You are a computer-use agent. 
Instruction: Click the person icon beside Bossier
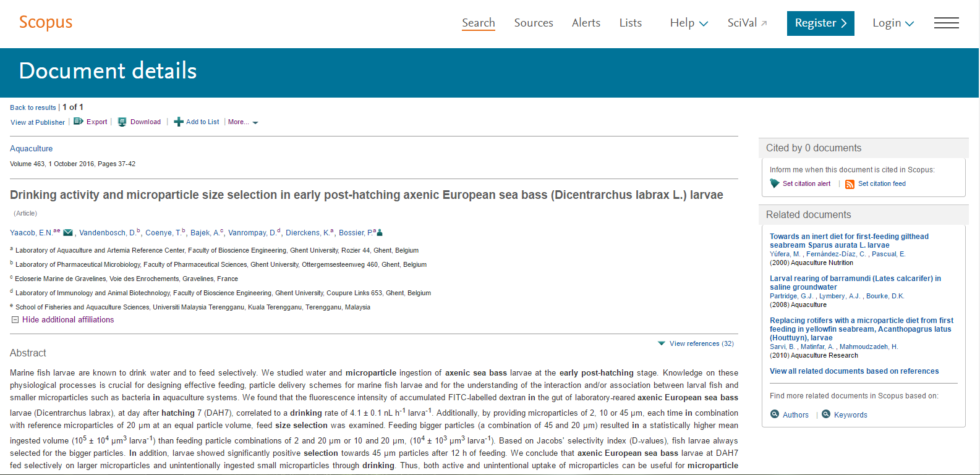pos(380,233)
